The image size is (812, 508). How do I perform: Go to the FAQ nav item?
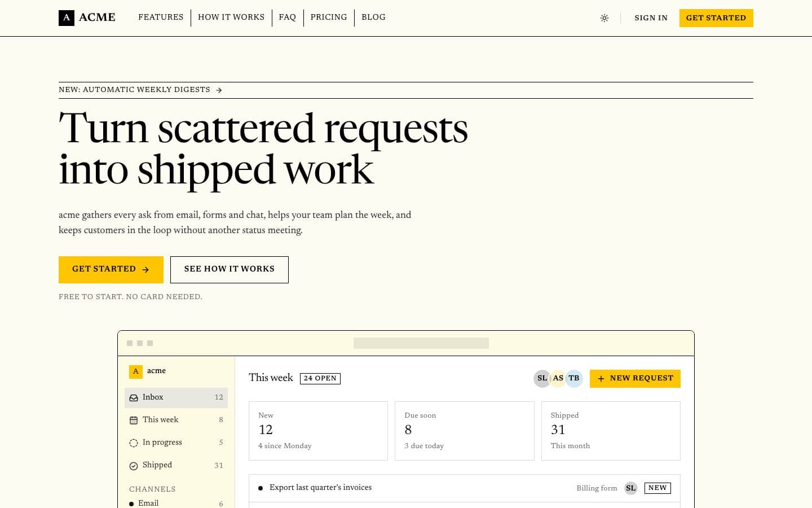[288, 17]
